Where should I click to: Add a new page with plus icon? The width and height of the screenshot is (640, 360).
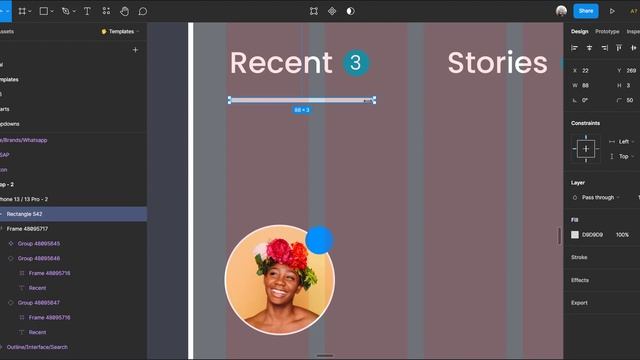coord(135,50)
